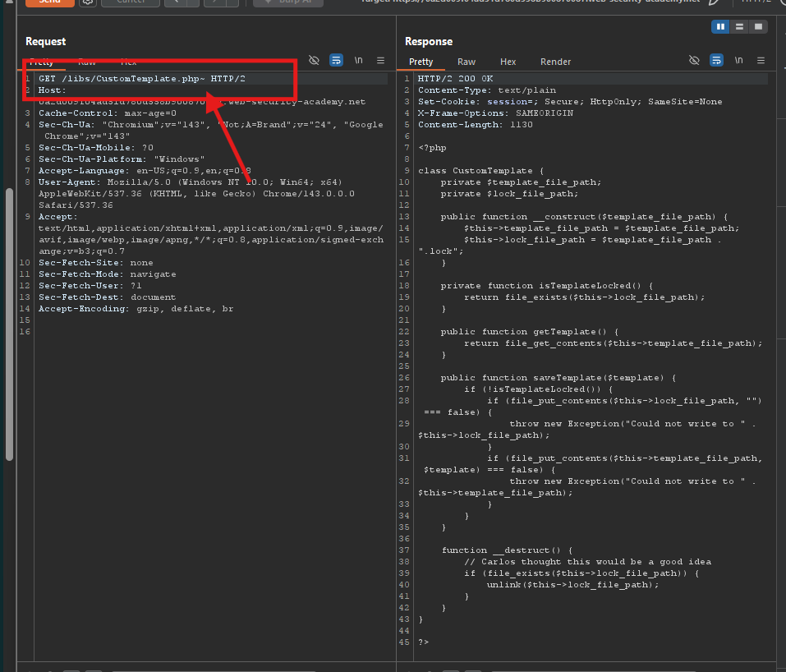Click Sec-Ch-Ua-Platform "Windows" header

[x=122, y=159]
